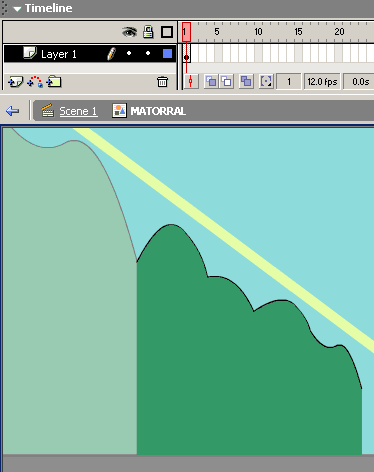Return to Scene 1 link

(x=78, y=111)
